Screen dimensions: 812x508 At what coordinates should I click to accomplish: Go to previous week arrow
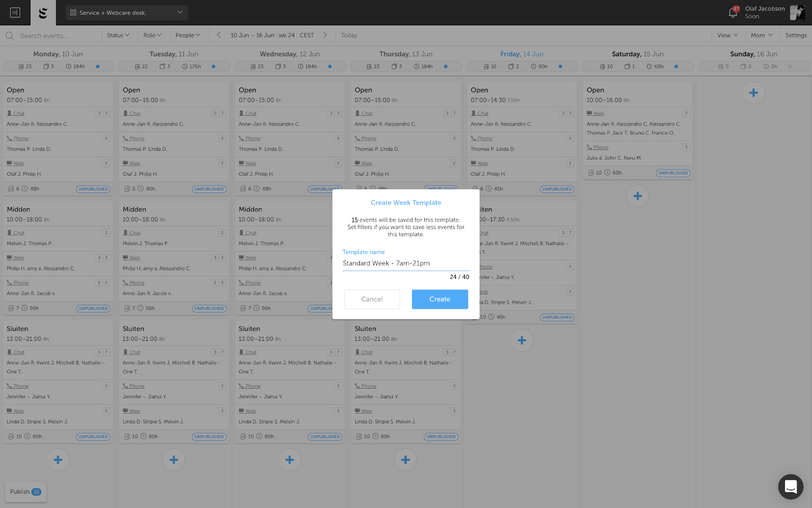[x=219, y=35]
